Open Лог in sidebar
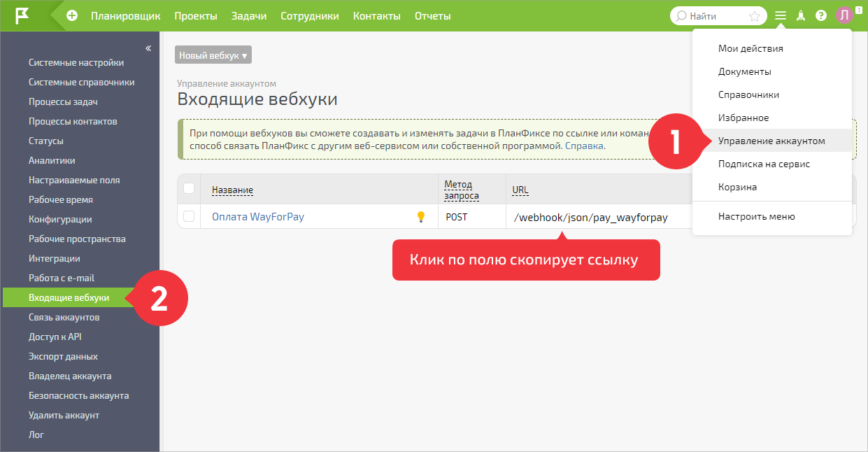Screen dimensions: 868x452 [36, 435]
